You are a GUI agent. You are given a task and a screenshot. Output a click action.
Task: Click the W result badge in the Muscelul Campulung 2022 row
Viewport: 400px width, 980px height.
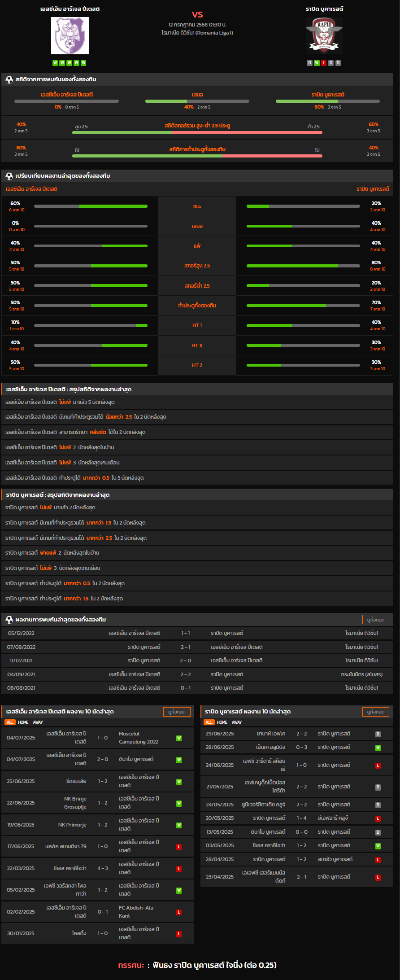(x=179, y=738)
